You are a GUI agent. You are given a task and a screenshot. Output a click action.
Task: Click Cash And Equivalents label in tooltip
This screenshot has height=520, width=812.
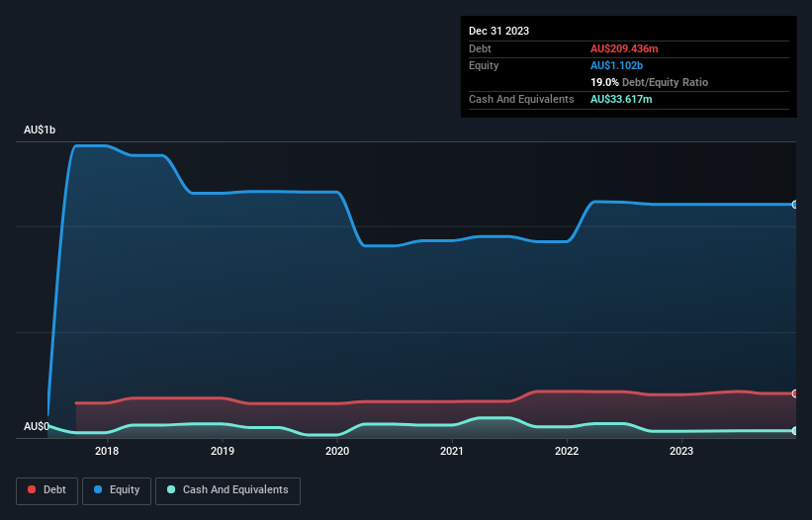[x=521, y=99]
